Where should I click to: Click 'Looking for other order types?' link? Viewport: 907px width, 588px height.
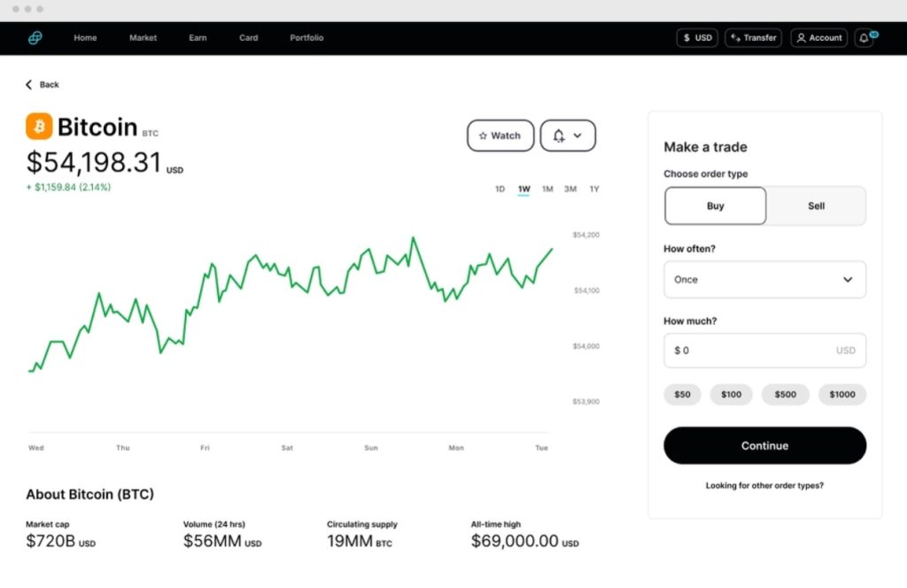click(764, 485)
